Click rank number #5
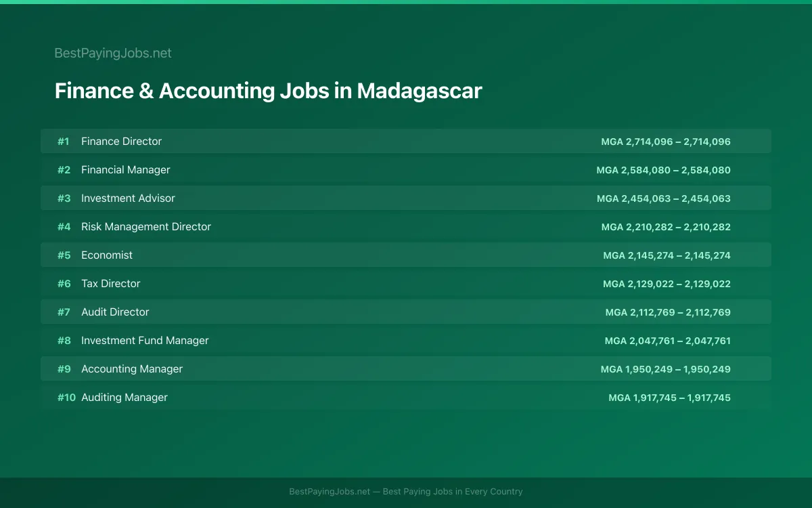Image resolution: width=812 pixels, height=508 pixels. coord(64,255)
